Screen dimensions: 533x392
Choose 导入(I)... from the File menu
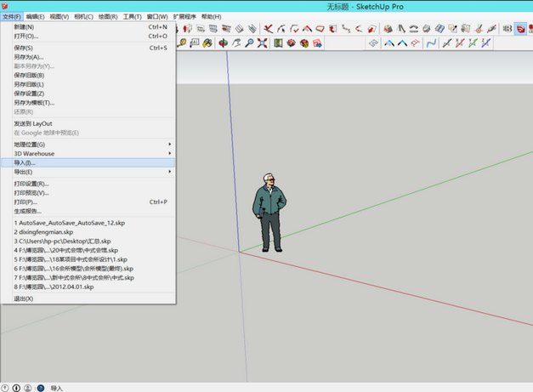(x=25, y=162)
